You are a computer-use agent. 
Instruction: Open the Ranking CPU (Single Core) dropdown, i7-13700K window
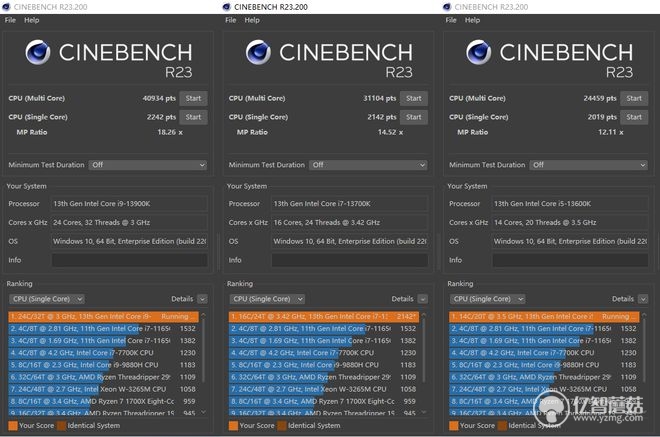coord(267,299)
